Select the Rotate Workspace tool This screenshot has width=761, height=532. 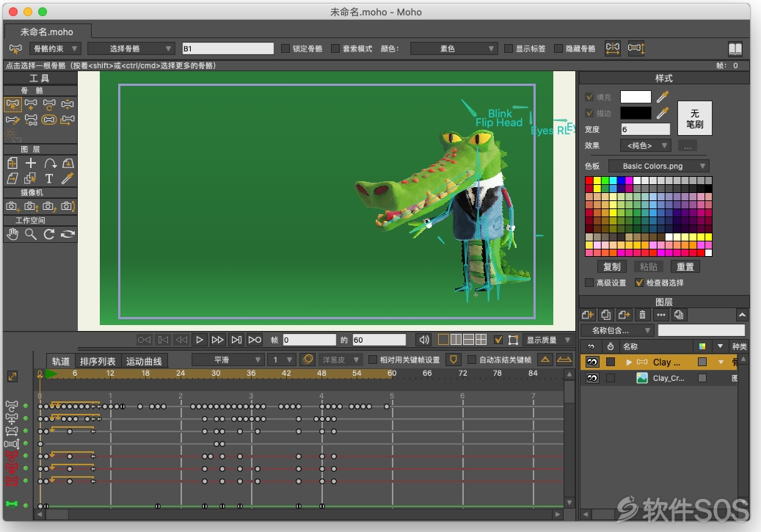(49, 235)
